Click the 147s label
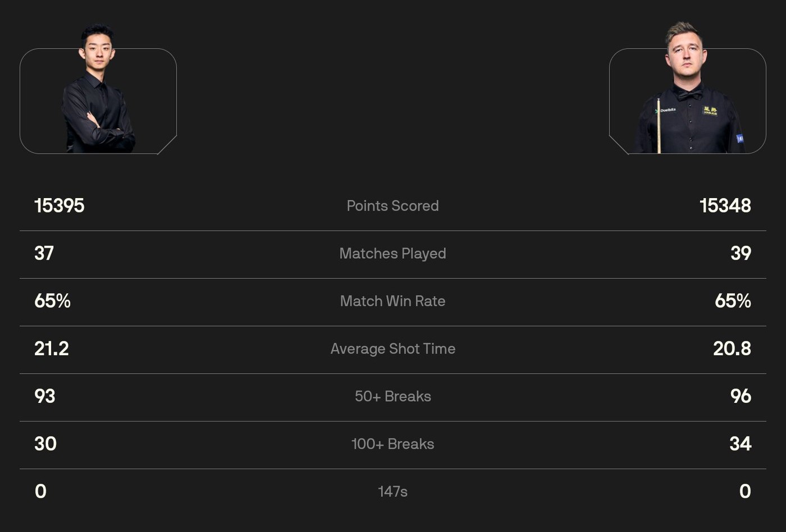This screenshot has height=532, width=786. coord(392,492)
